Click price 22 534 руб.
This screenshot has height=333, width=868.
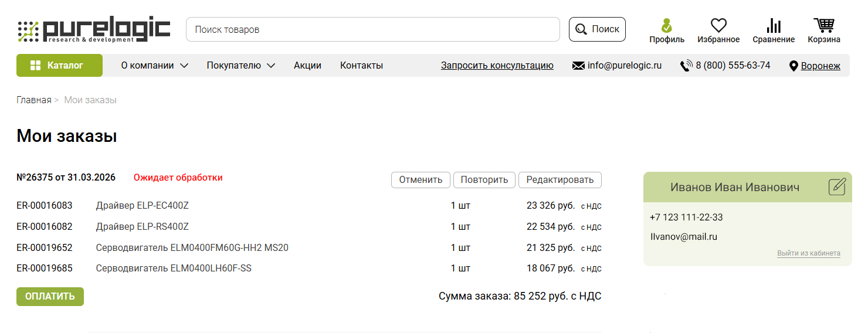(x=551, y=227)
